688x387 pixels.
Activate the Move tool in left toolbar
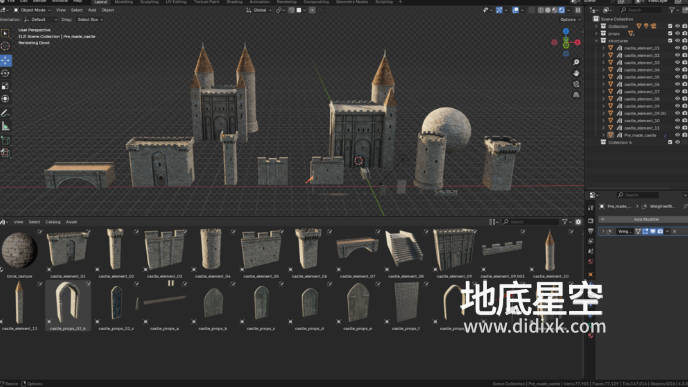coord(5,61)
